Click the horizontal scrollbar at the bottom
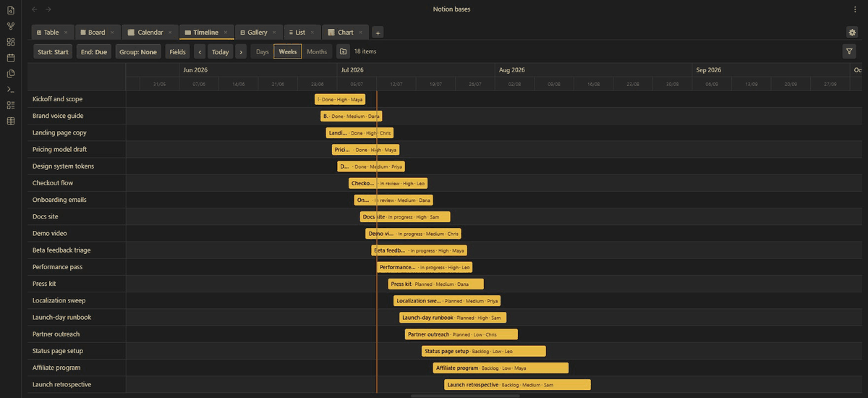 (465, 396)
